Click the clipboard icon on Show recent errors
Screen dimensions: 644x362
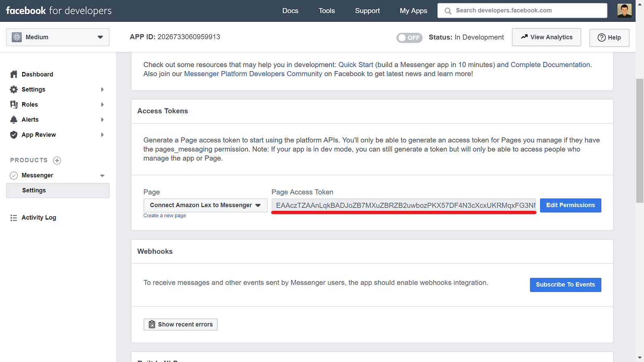click(152, 324)
